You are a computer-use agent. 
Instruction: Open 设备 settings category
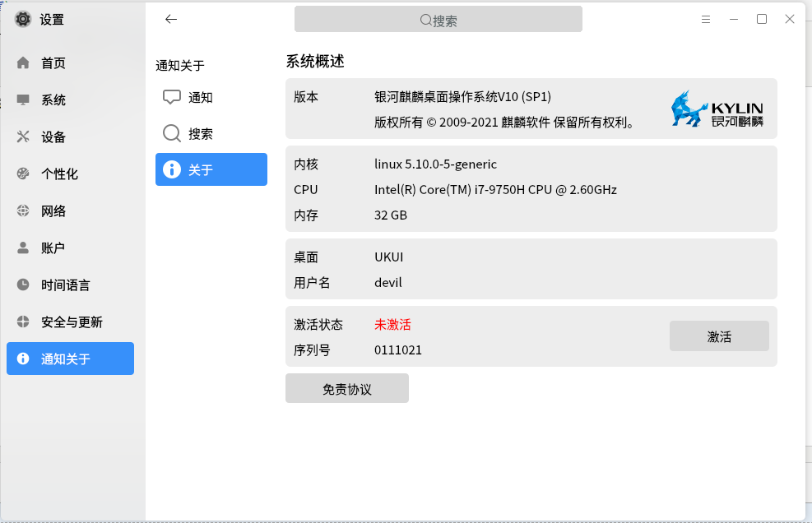click(71, 137)
